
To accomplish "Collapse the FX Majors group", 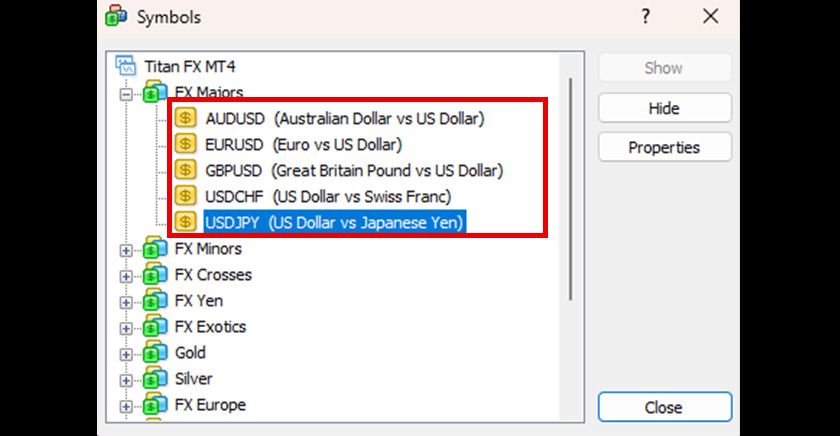I will (126, 94).
